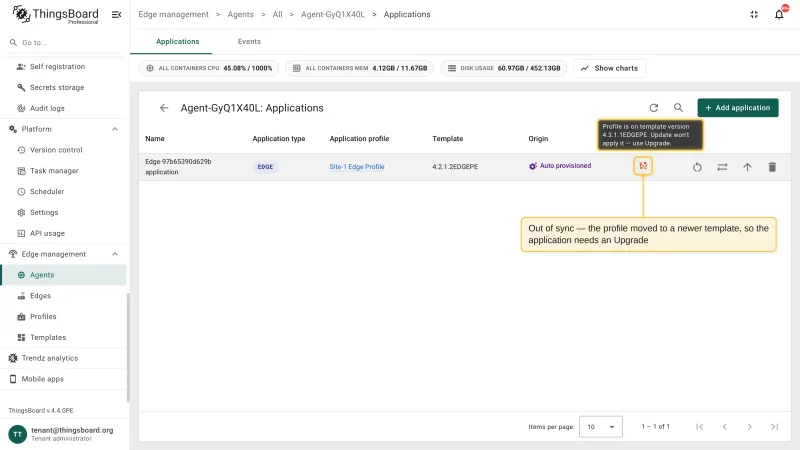800x450 pixels.
Task: Sort by Template column header
Action: click(447, 139)
